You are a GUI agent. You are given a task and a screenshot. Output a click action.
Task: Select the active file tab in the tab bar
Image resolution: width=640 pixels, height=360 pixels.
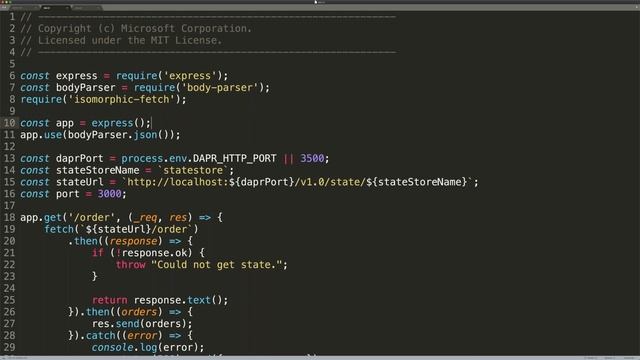coord(56,7)
